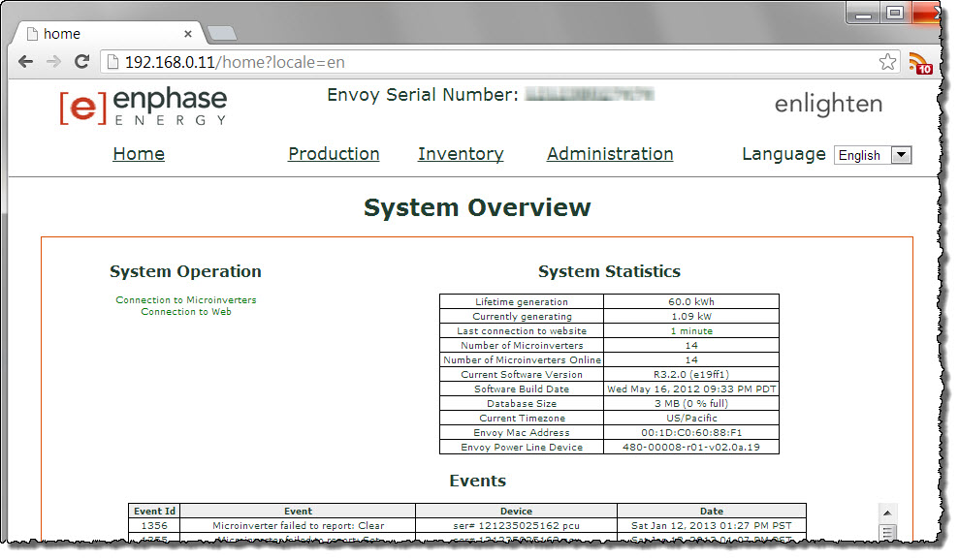Click the Enphase Energy logo

click(x=142, y=106)
